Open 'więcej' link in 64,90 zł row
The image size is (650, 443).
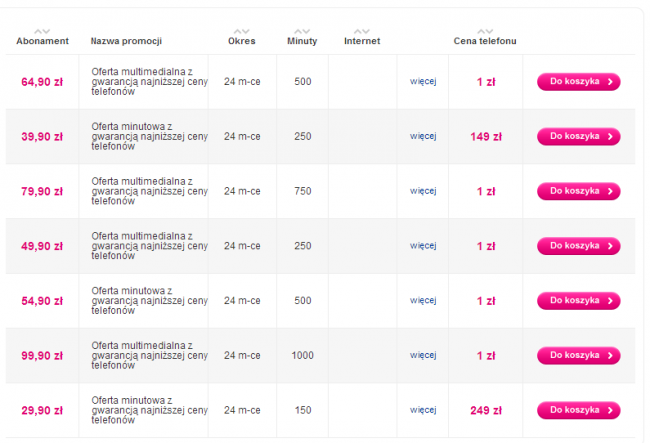[x=423, y=82]
